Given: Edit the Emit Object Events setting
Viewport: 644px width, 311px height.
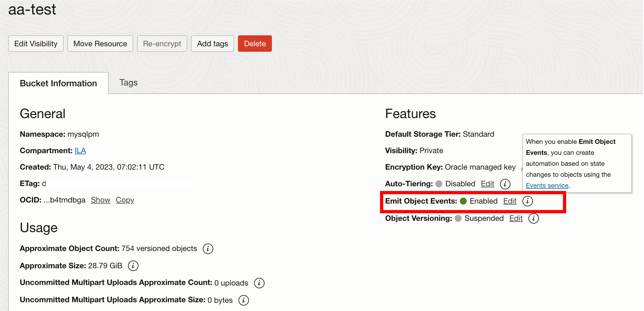Looking at the screenshot, I should [509, 201].
